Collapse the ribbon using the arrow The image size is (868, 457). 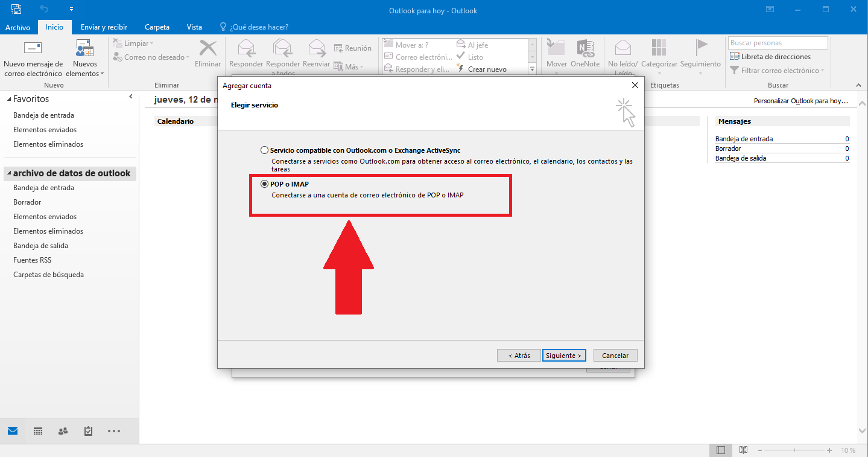coord(859,85)
